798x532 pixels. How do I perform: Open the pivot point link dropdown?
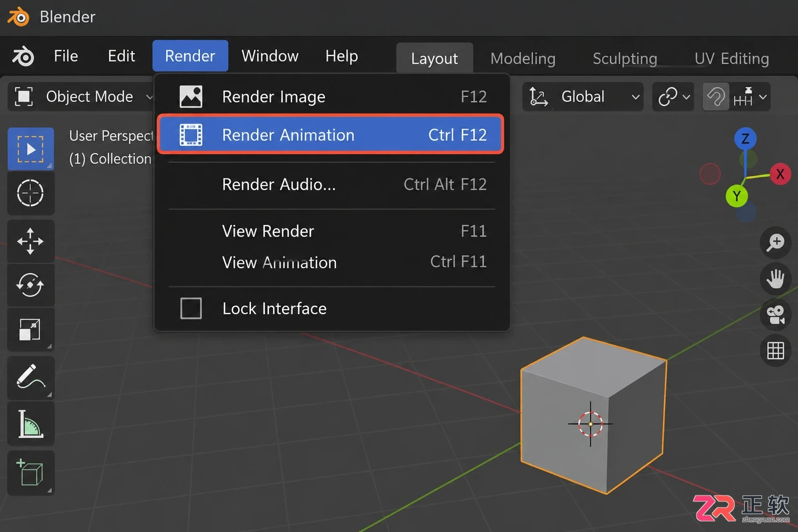[673, 97]
